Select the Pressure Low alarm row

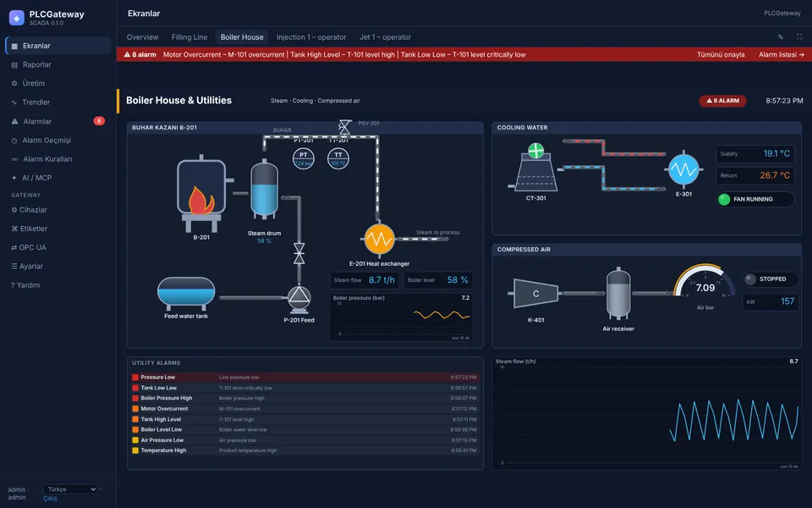[x=305, y=378]
